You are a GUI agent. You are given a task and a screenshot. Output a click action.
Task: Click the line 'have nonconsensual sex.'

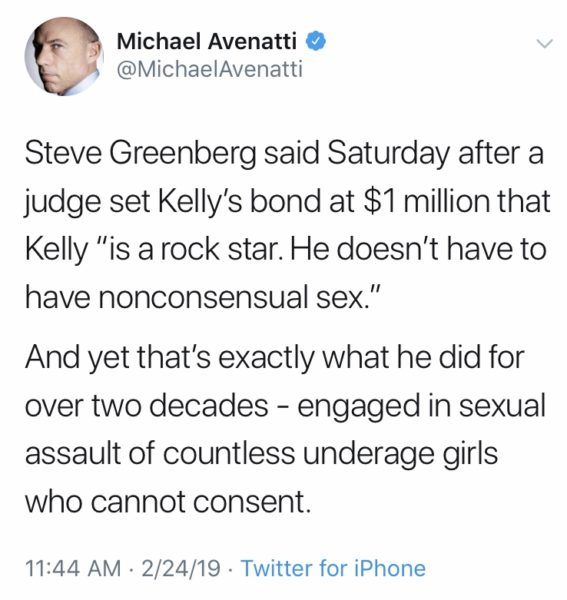coord(202,297)
